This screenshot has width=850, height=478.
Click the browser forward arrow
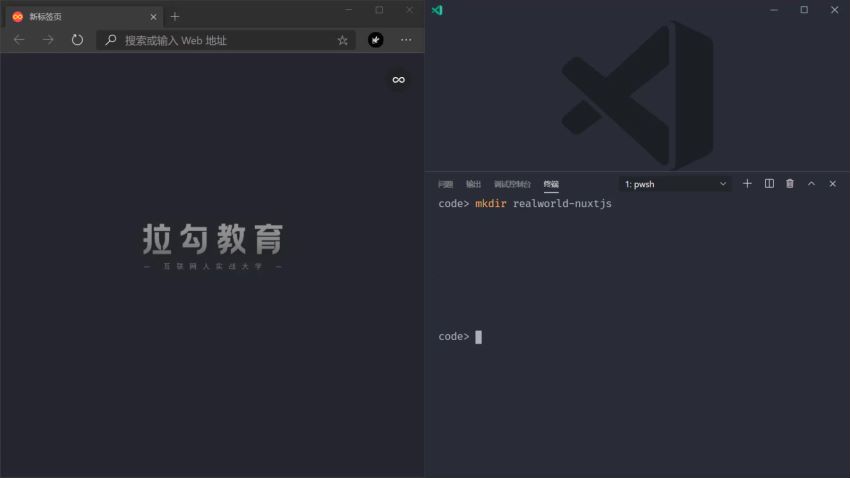pyautogui.click(x=48, y=40)
